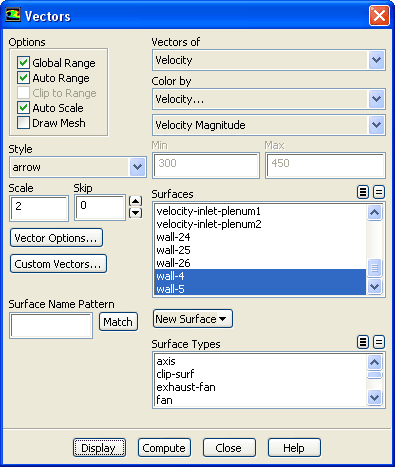Screen dimensions: 395x467
Task: Select clip-surf in the Surface Types list
Action: coord(260,374)
